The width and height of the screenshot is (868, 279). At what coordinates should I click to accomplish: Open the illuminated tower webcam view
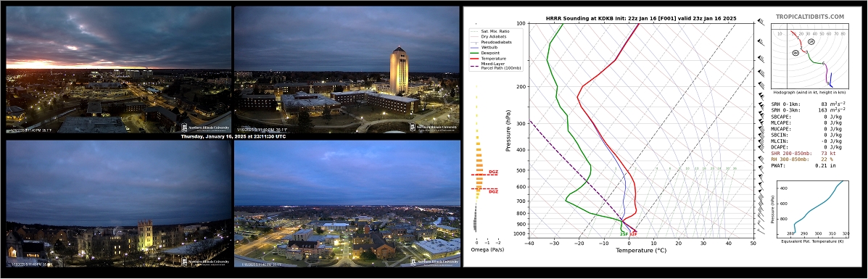pyautogui.click(x=347, y=70)
